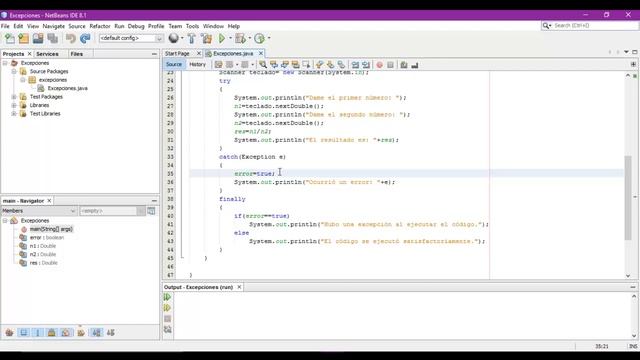The height and width of the screenshot is (360, 640).
Task: Open the Members dropdown in Navigator
Action: point(39,211)
